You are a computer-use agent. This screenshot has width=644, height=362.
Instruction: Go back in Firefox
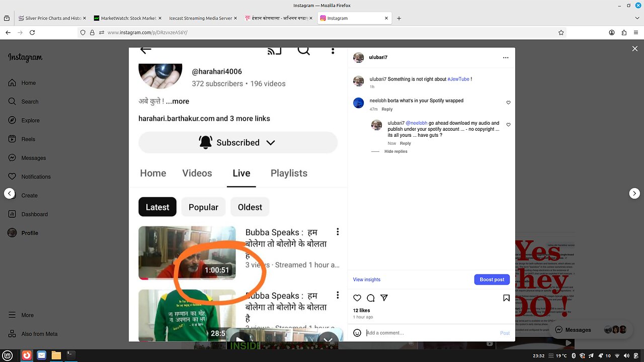tap(8, 32)
